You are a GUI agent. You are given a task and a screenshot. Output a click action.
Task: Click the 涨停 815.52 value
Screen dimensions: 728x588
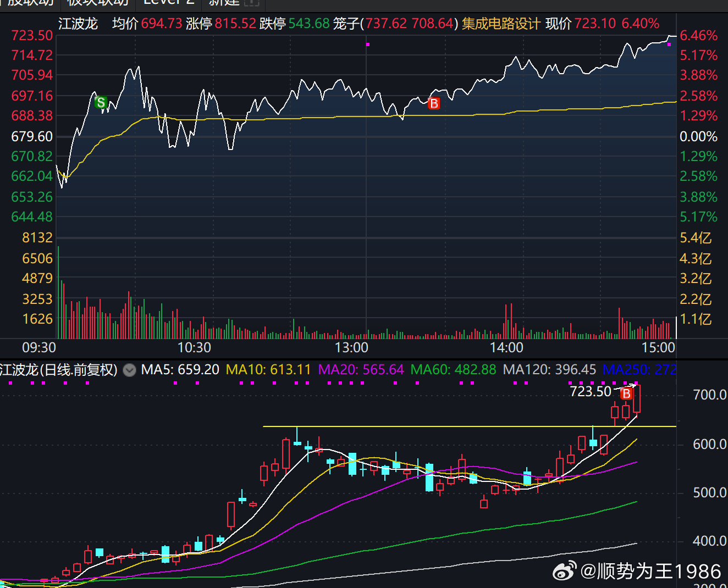pyautogui.click(x=221, y=24)
